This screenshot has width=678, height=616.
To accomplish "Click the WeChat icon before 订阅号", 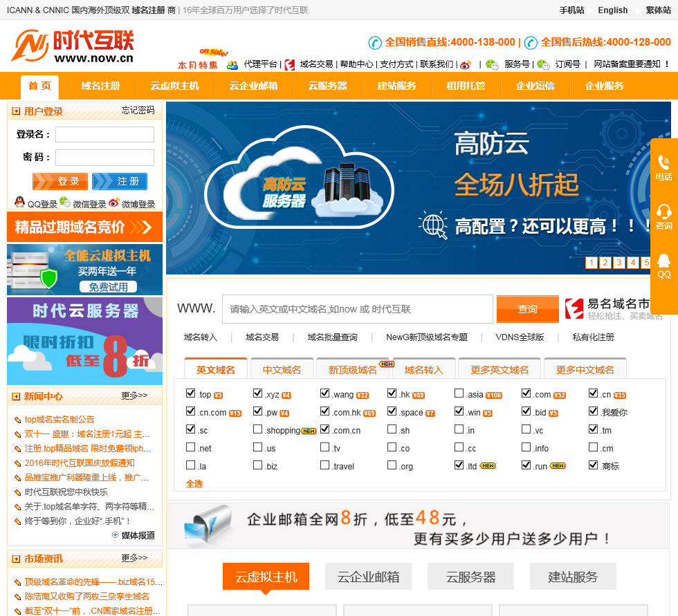I will point(544,65).
